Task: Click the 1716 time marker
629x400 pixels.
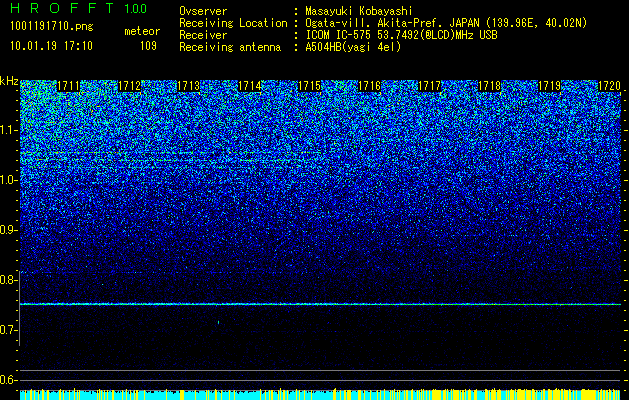Action: click(x=369, y=86)
